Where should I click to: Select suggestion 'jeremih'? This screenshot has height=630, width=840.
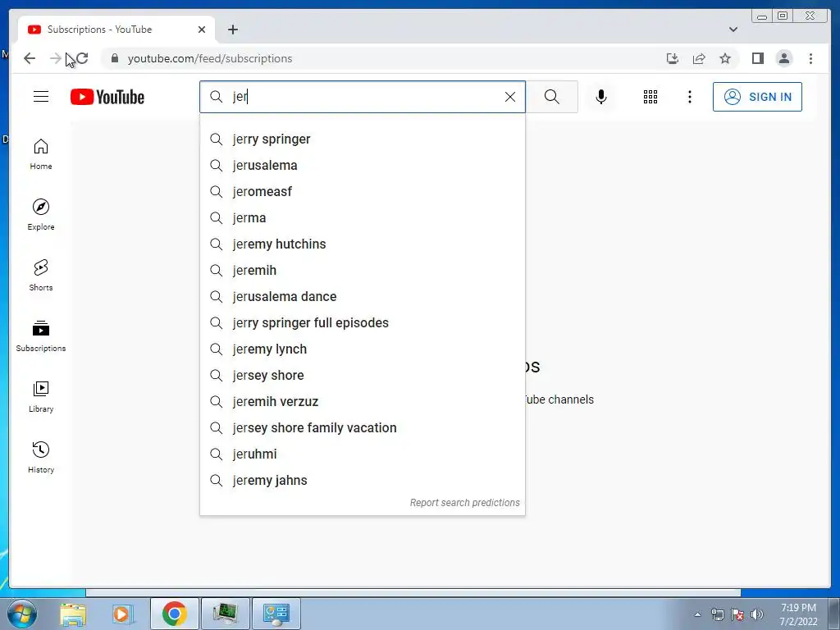click(362, 271)
